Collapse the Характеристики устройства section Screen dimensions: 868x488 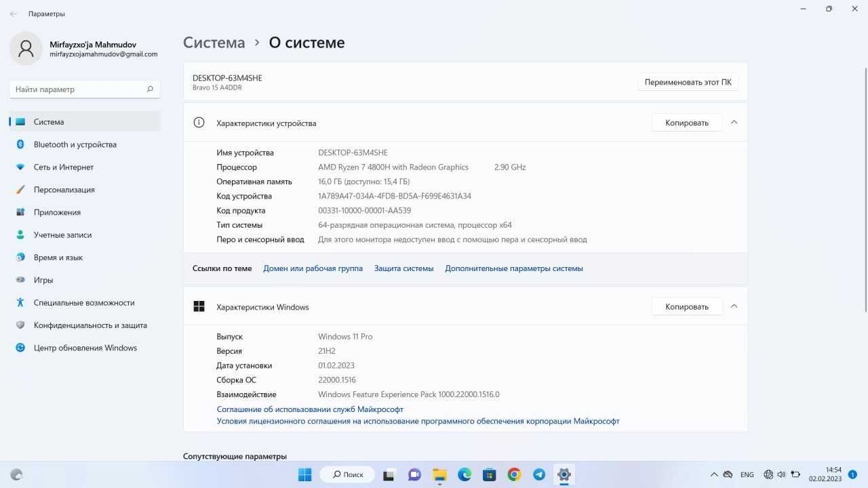734,123
